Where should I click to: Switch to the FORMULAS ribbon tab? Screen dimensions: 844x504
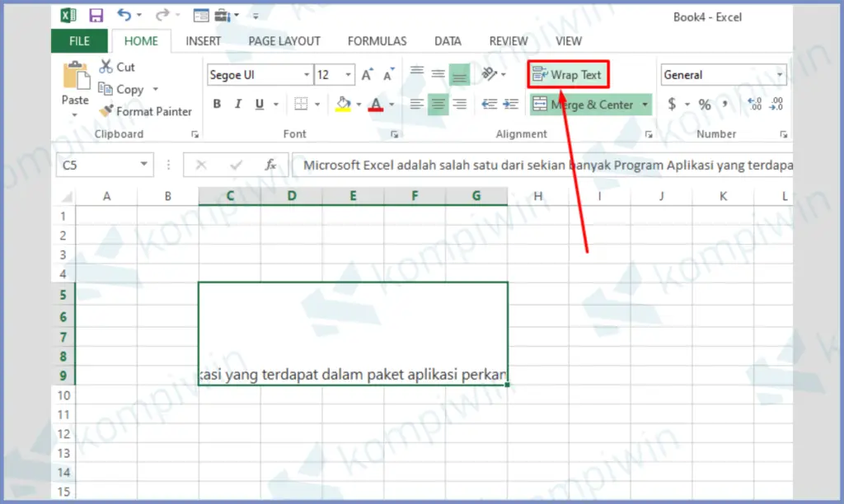point(377,40)
